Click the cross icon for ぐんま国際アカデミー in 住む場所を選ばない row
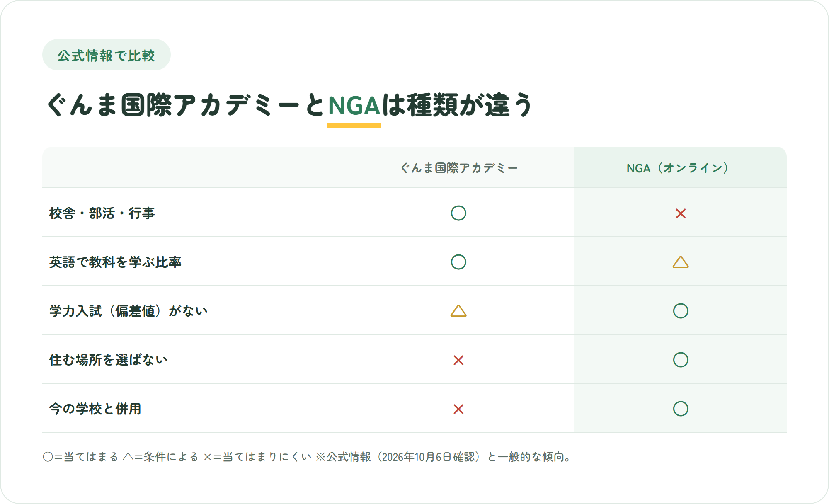This screenshot has width=829, height=504. click(x=458, y=360)
